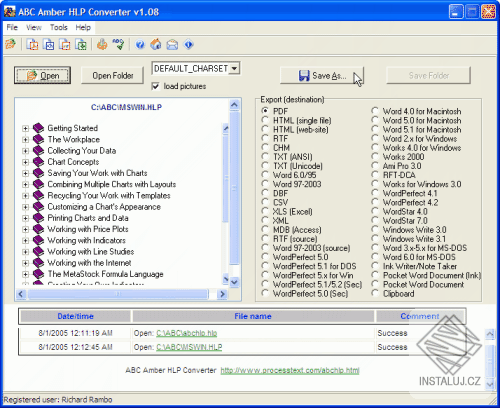Select Word 4.0 for Macintosh format
Screen dimensions: 500x408
[x=375, y=111]
